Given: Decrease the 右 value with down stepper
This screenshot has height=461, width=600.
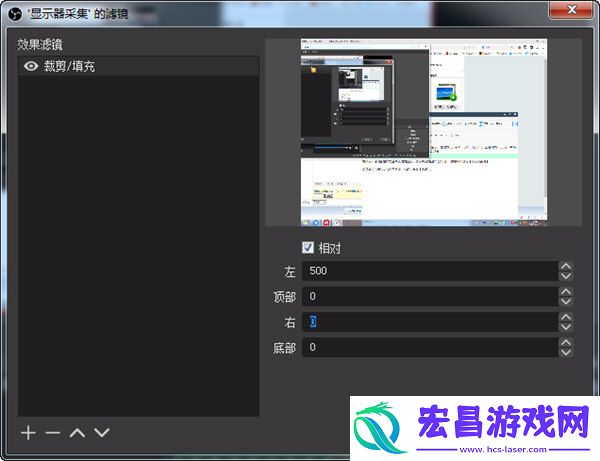Looking at the screenshot, I should [x=566, y=327].
